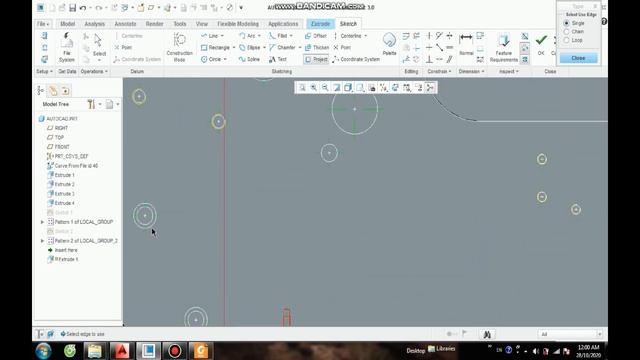The width and height of the screenshot is (640, 360).
Task: Click the Undo icon in quick access toolbar
Action: (x=83, y=7)
